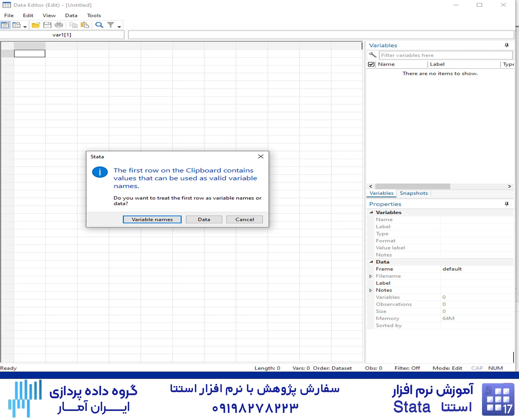
Task: Copy selection using the copy icon
Action: point(73,25)
